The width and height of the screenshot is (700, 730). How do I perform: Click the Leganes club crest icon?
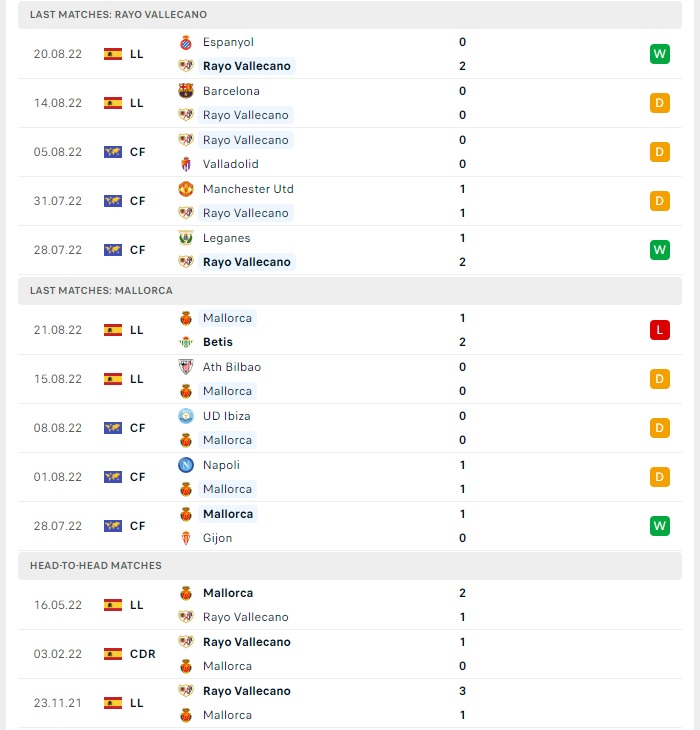point(186,238)
